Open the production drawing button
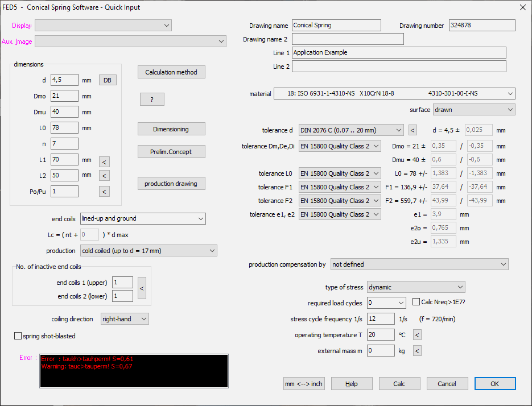 tap(171, 184)
